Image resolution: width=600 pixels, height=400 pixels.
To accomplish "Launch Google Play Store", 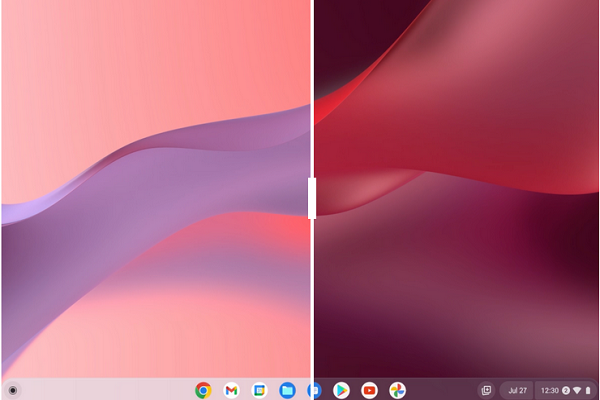I will (341, 390).
